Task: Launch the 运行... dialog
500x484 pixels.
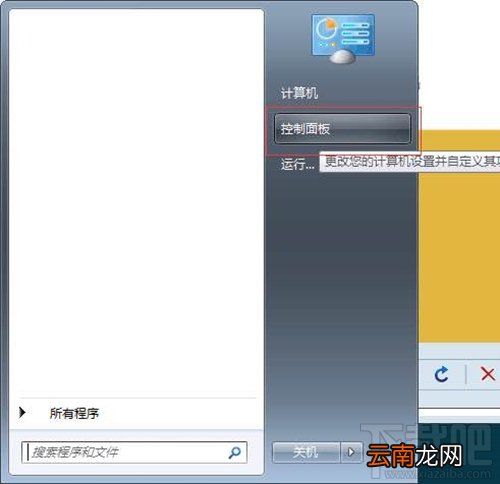Action: [297, 164]
